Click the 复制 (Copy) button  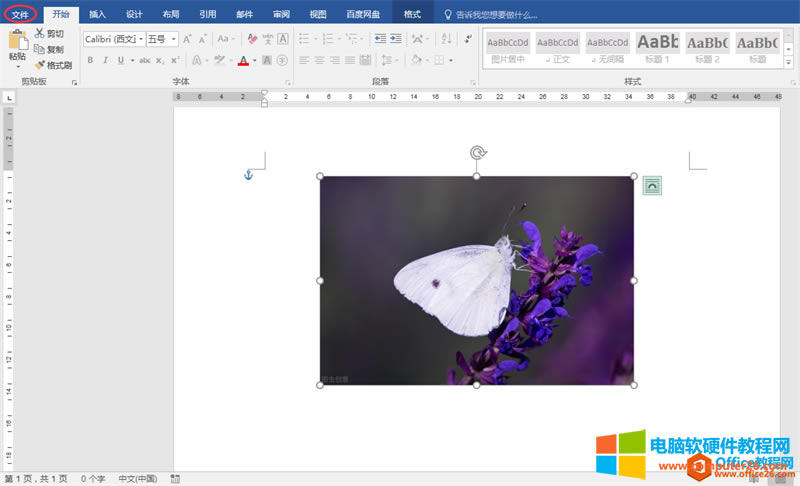(48, 49)
